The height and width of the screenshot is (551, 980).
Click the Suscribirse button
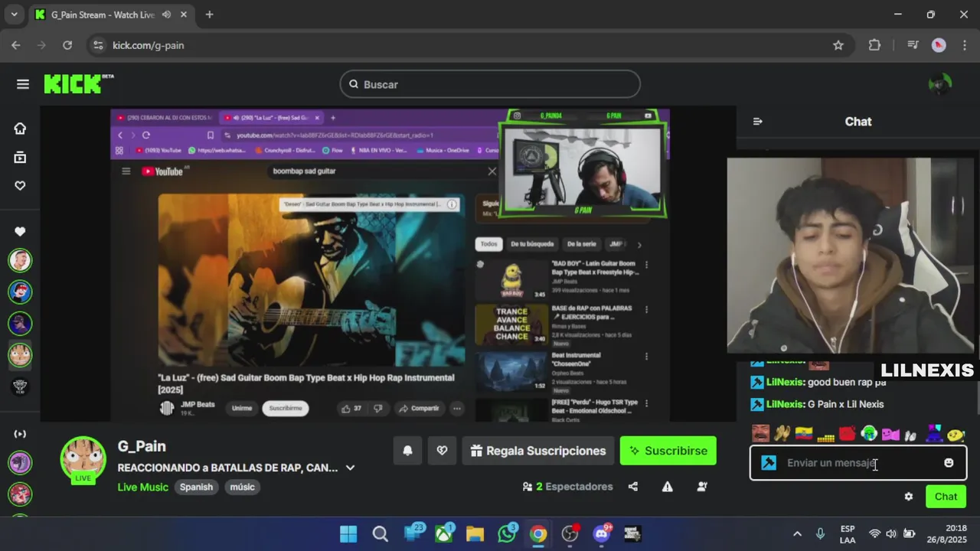click(x=668, y=451)
